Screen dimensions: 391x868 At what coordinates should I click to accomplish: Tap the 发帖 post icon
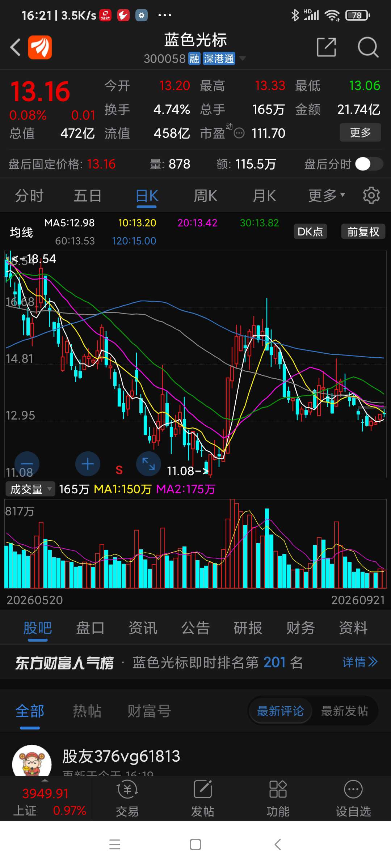click(x=203, y=799)
